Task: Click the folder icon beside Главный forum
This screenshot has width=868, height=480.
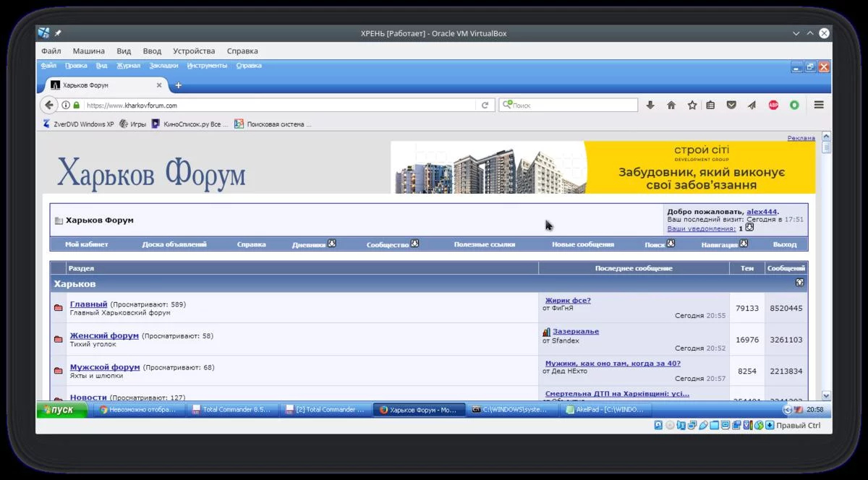Action: [58, 308]
